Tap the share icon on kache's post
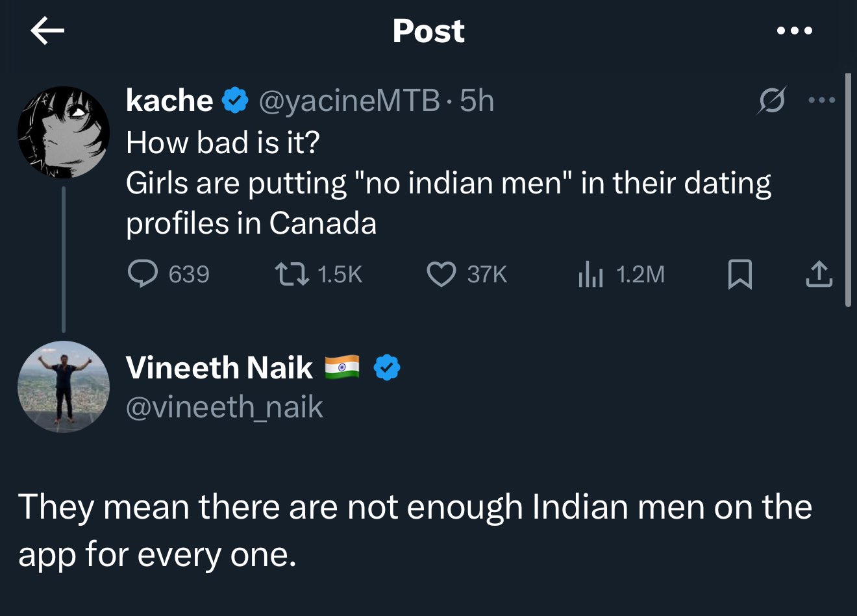The width and height of the screenshot is (857, 616). (x=819, y=274)
